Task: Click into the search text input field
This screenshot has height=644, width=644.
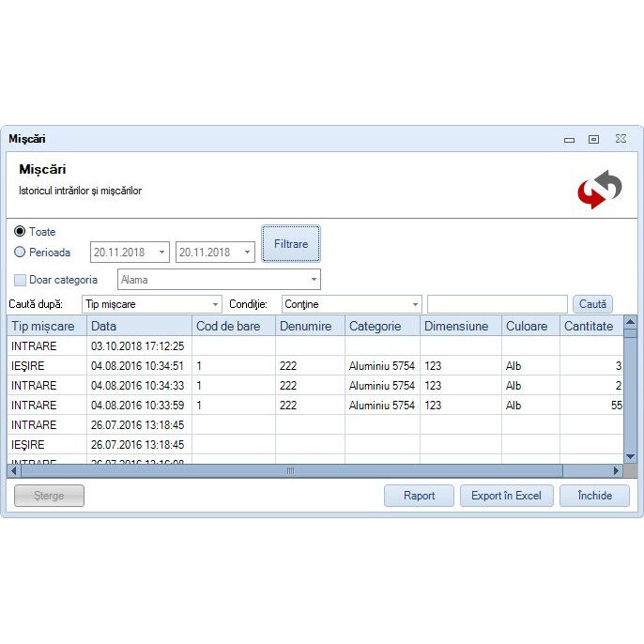Action: [x=497, y=304]
